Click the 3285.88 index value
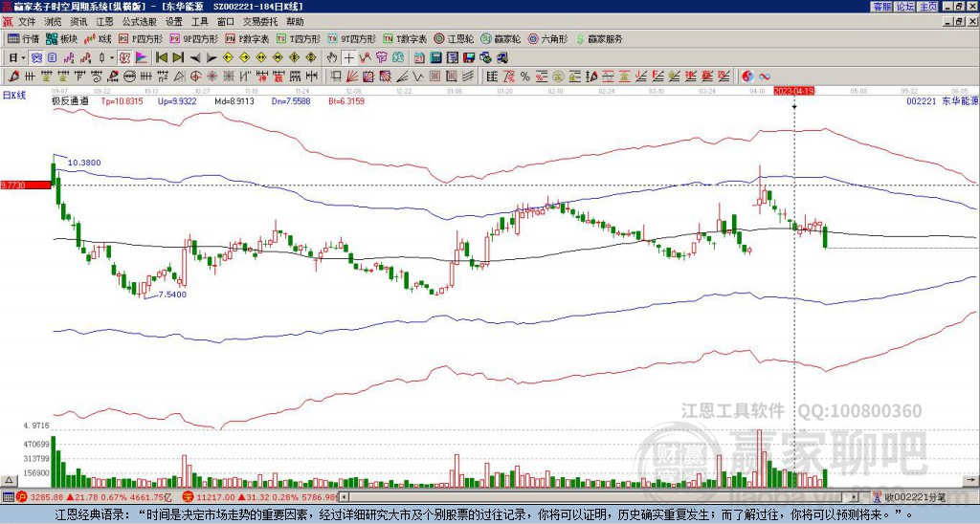 (x=46, y=497)
